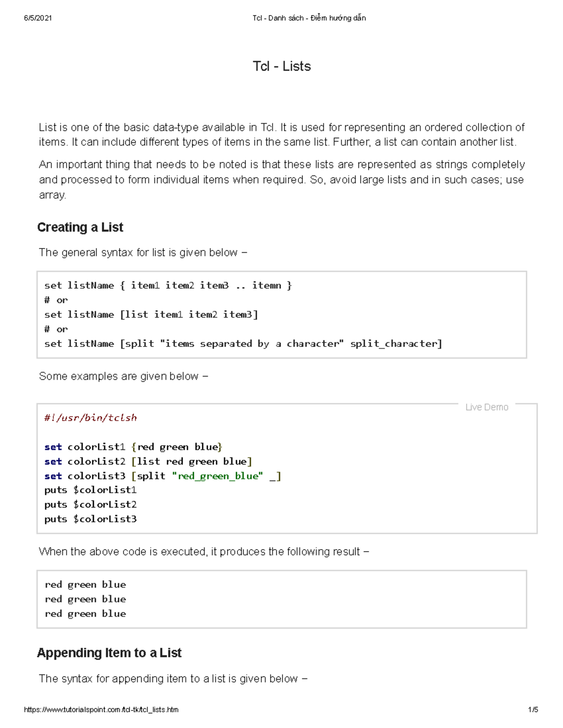This screenshot has height=728, width=563.
Task: Click the "Tcl - Lists" page title
Action: point(281,66)
